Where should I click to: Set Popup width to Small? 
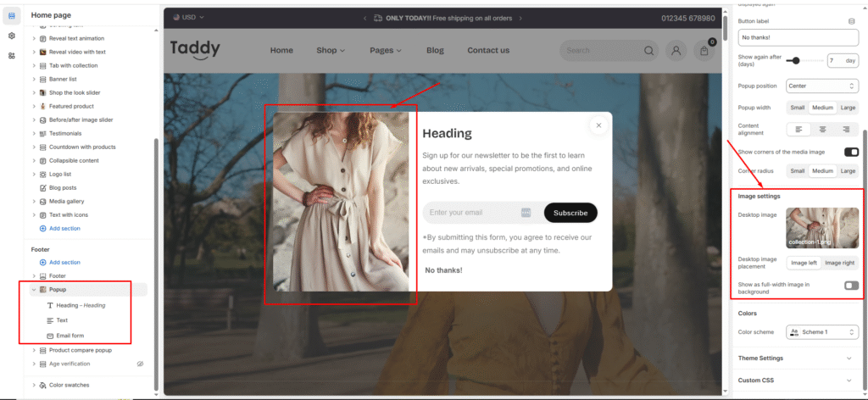click(798, 108)
